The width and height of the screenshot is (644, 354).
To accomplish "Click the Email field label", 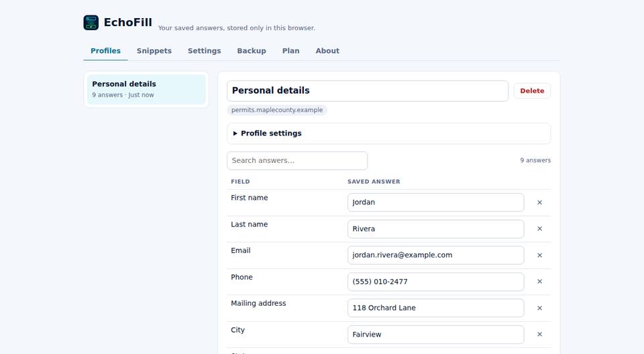I will pyautogui.click(x=241, y=251).
